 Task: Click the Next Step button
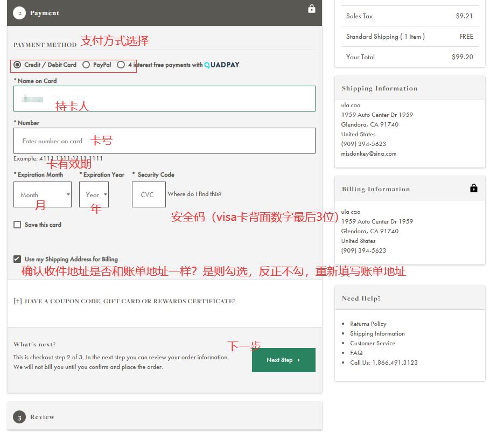click(283, 360)
